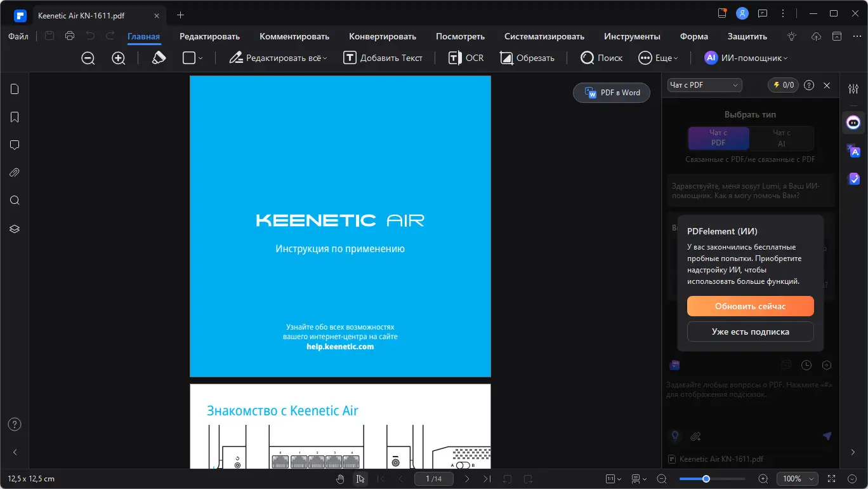Image resolution: width=868 pixels, height=489 pixels.
Task: Open the user account avatar
Action: click(742, 13)
